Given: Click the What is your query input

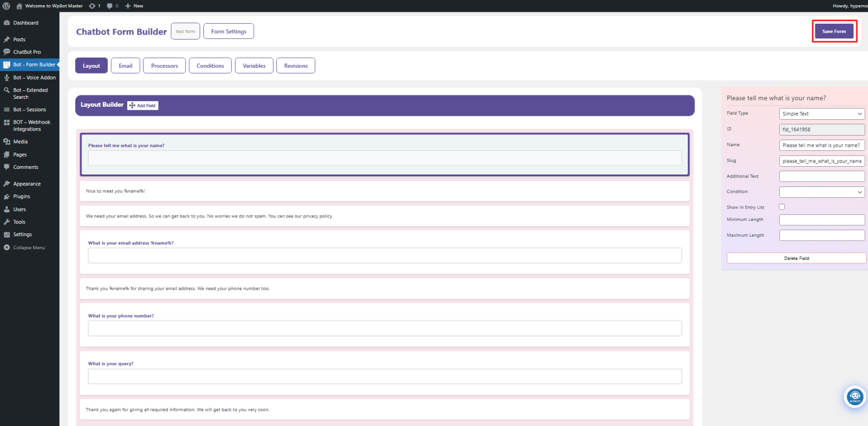Looking at the screenshot, I should pos(385,376).
